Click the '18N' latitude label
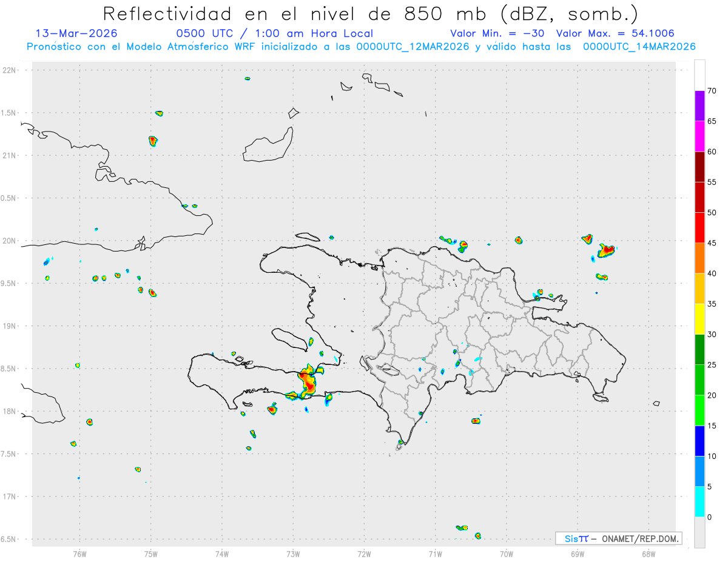Screen dimensions: 728x562 [x=10, y=412]
